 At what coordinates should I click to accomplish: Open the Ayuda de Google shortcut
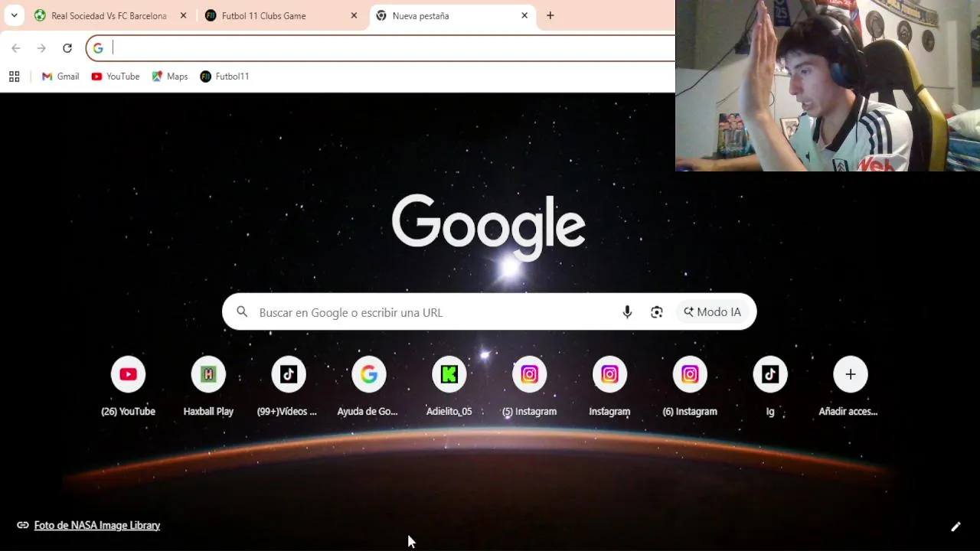click(x=369, y=387)
